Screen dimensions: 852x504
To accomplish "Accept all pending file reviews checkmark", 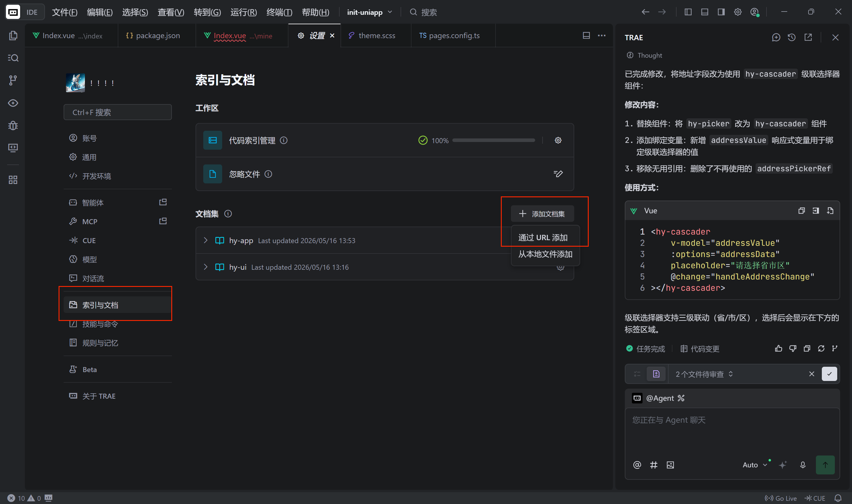I will pos(829,374).
